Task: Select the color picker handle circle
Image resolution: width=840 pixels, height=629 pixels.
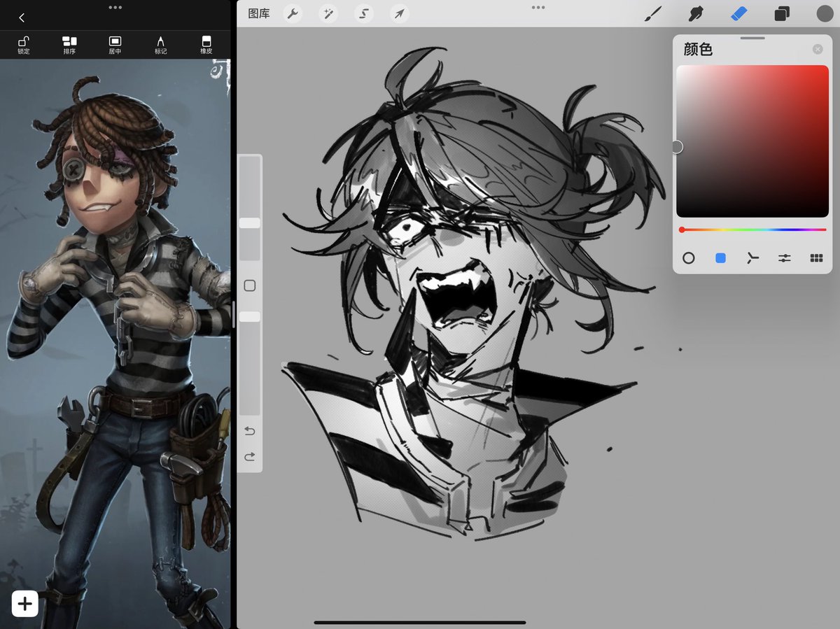Action: (677, 147)
